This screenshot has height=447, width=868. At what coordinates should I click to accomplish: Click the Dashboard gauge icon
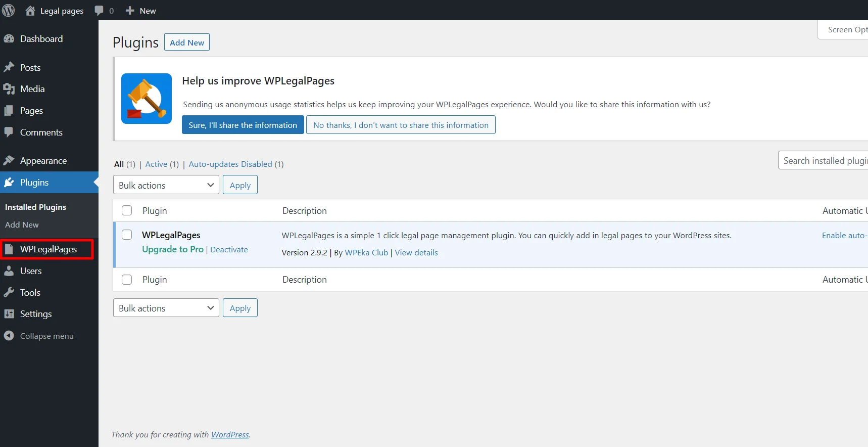pyautogui.click(x=9, y=39)
